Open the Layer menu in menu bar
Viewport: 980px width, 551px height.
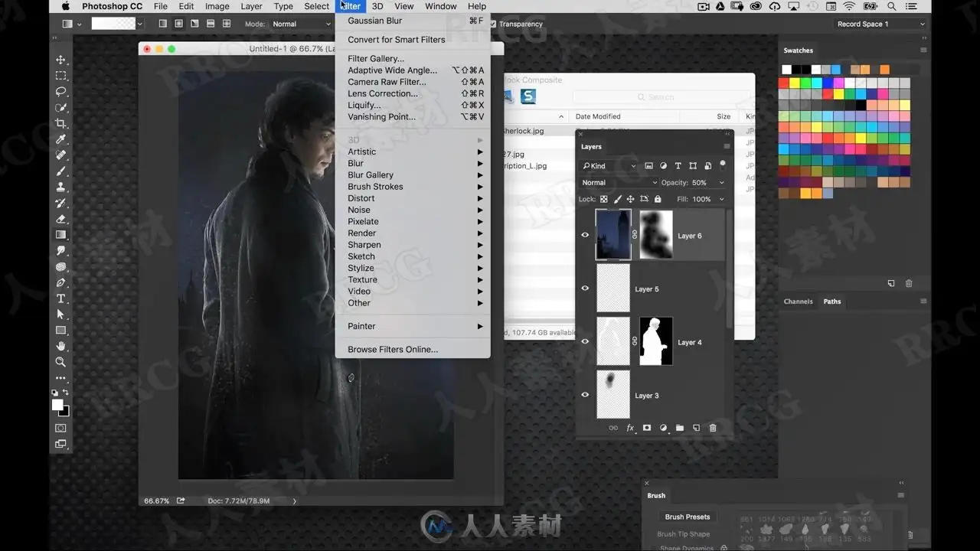(x=251, y=6)
